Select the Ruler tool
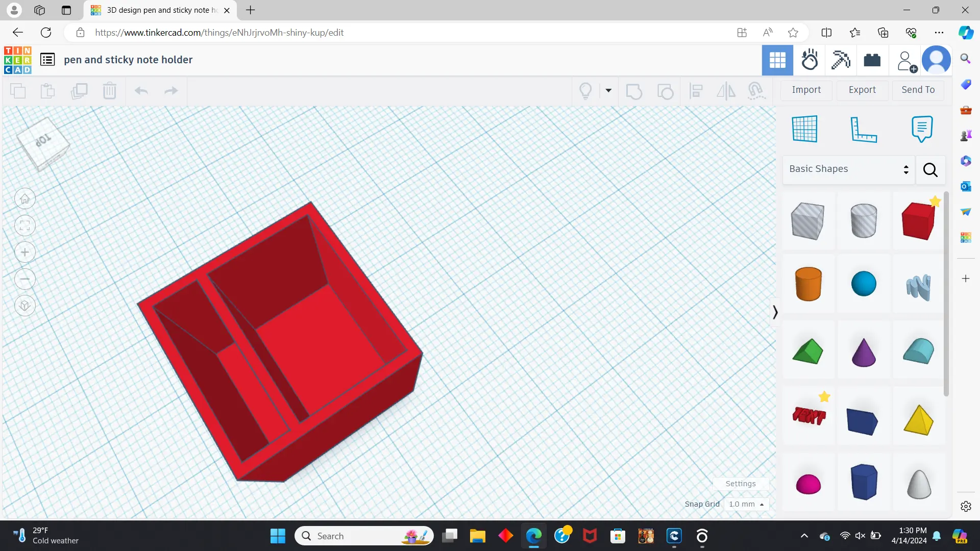This screenshot has height=551, width=980. pyautogui.click(x=864, y=129)
